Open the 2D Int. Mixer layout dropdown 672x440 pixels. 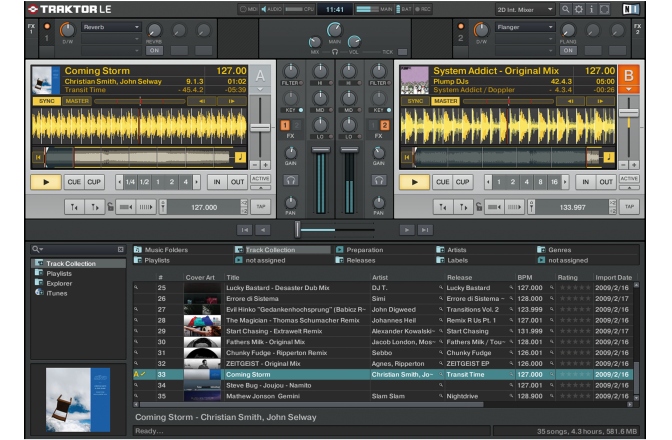[525, 9]
